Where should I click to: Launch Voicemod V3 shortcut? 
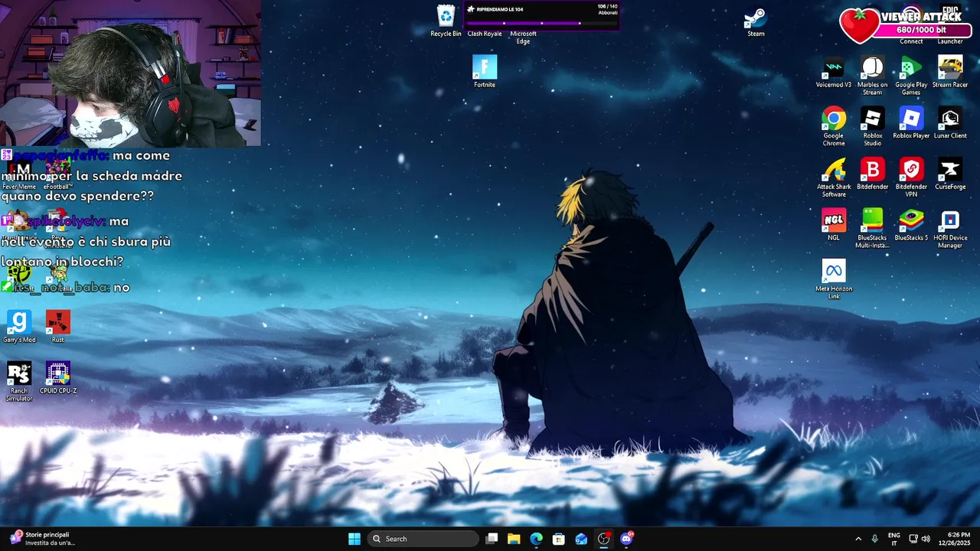tap(834, 72)
